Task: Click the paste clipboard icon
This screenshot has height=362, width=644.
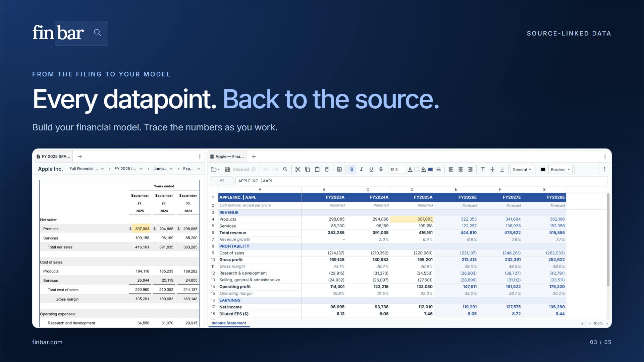Action: pos(317,169)
